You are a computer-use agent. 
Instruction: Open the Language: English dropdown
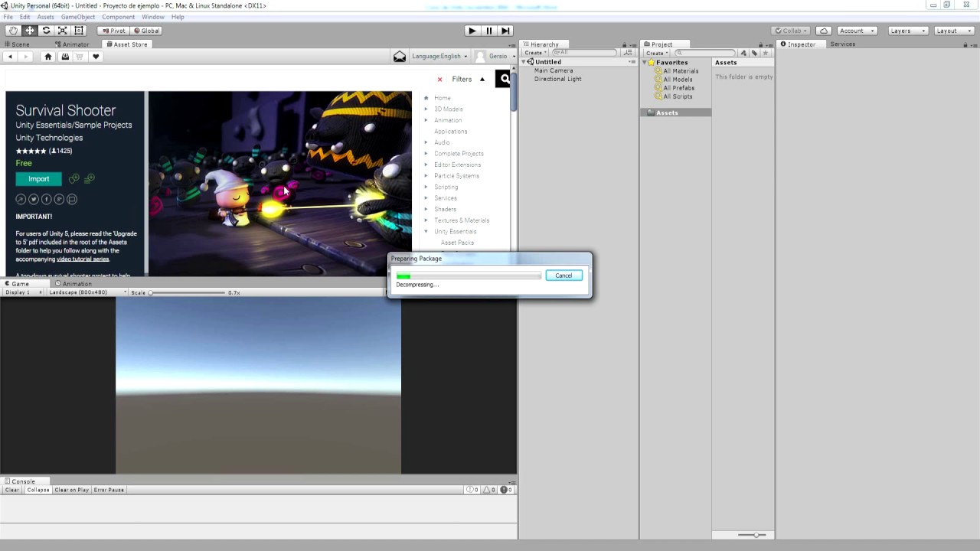pos(439,57)
